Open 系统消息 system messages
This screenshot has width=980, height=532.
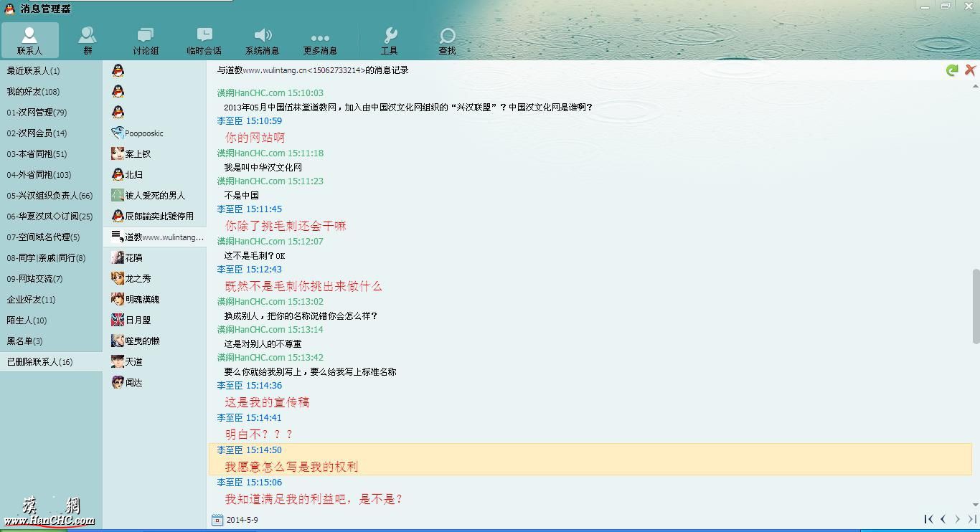[262, 40]
